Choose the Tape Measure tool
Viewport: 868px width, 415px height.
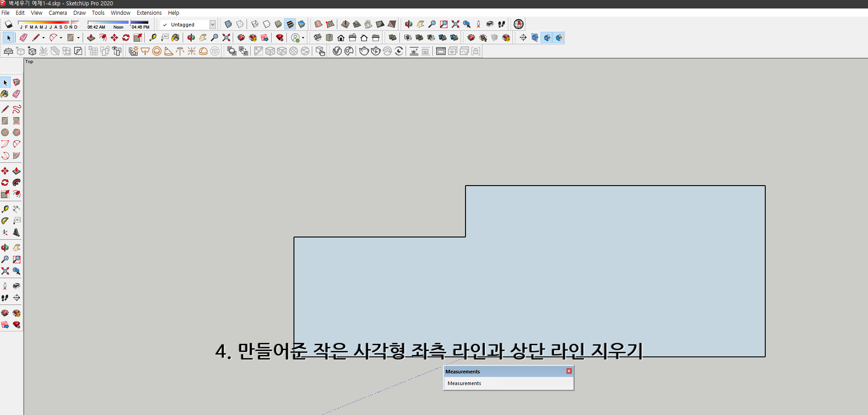pyautogui.click(x=5, y=208)
